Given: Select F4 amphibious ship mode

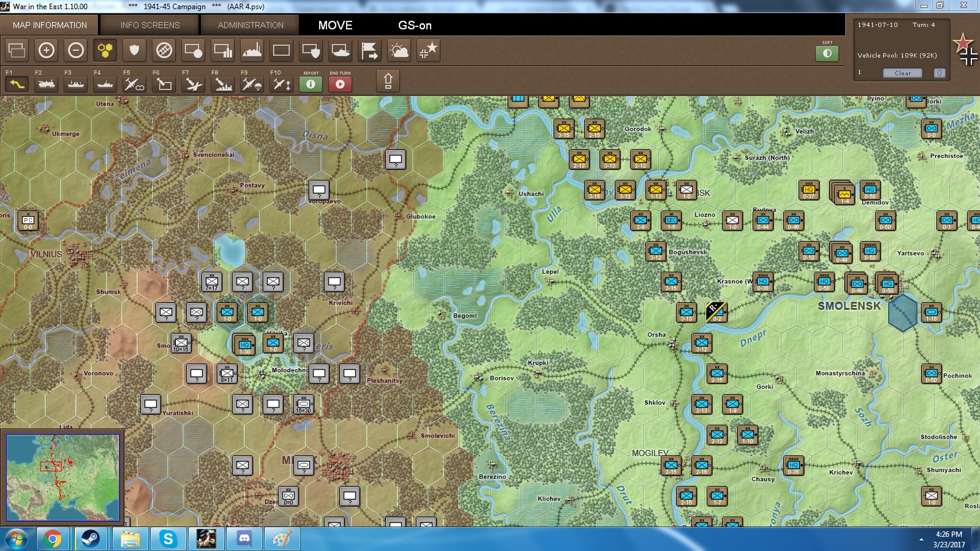Looking at the screenshot, I should [105, 84].
